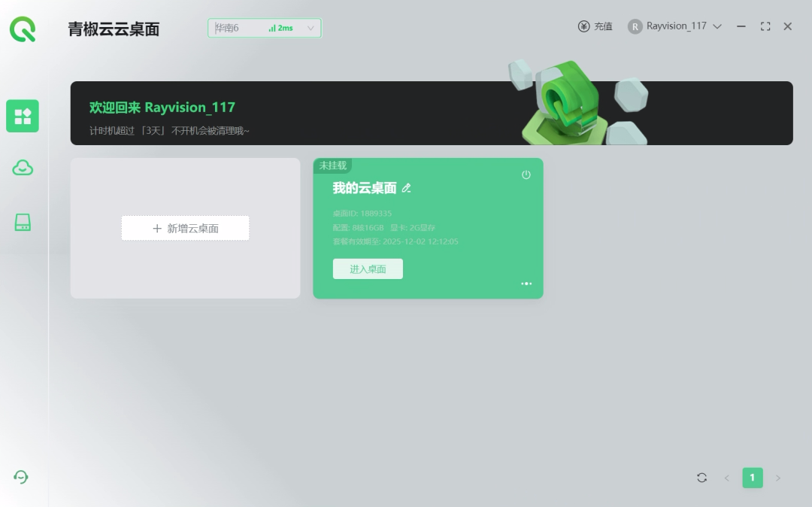812x507 pixels.
Task: Click the 新增云桌面 button
Action: tap(186, 229)
